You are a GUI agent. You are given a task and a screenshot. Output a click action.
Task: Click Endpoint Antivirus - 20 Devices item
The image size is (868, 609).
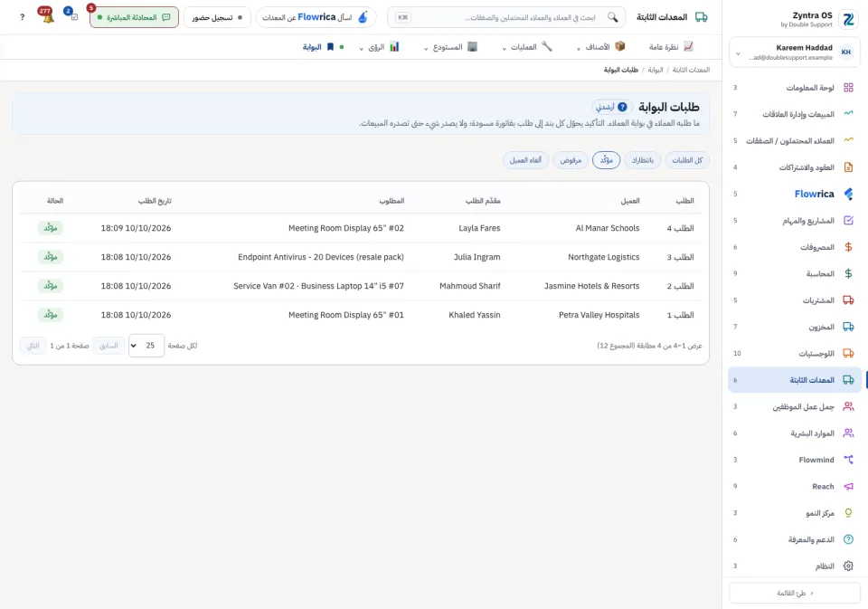pos(321,257)
